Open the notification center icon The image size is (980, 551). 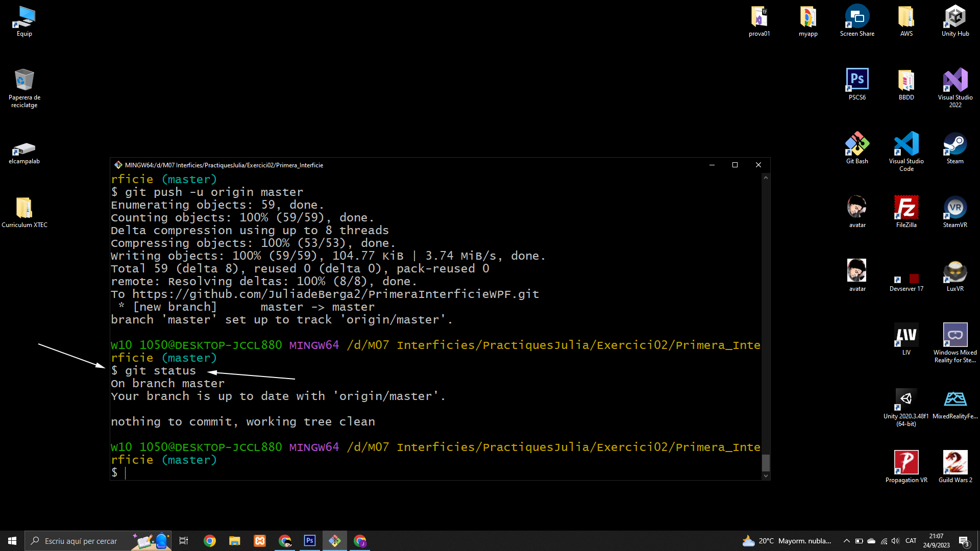click(x=964, y=541)
